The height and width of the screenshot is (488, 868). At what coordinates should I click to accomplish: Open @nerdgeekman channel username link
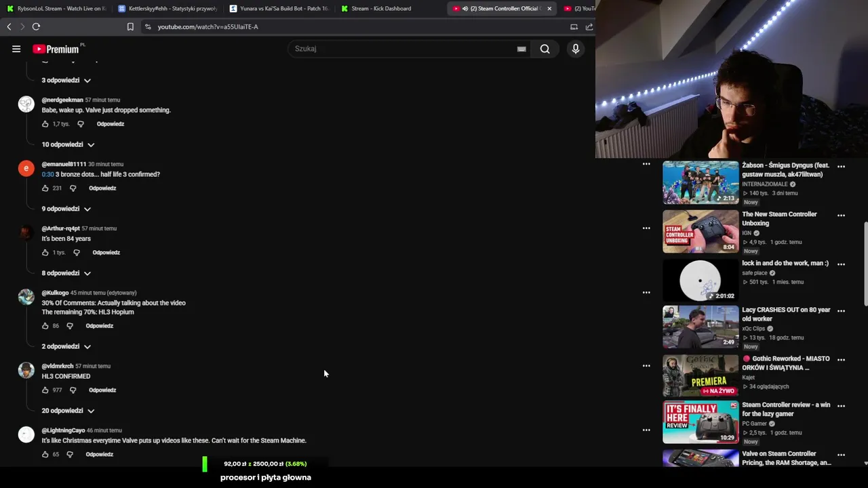pyautogui.click(x=62, y=100)
